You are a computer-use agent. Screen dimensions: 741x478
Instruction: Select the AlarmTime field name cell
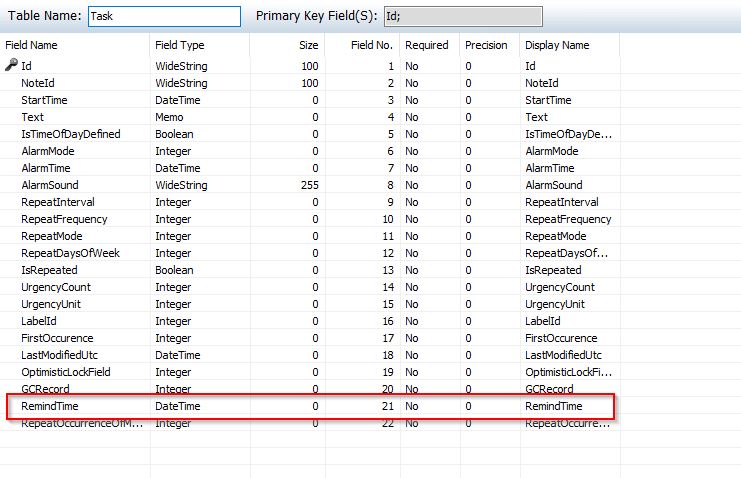point(46,168)
